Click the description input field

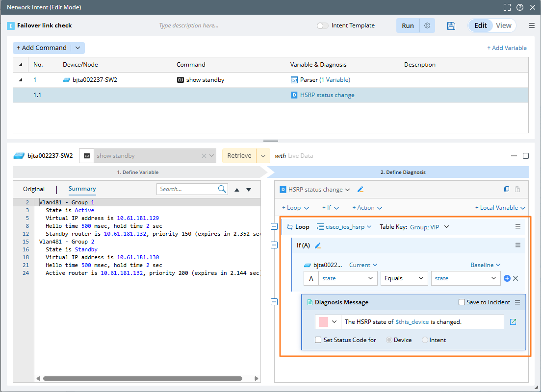tap(189, 26)
